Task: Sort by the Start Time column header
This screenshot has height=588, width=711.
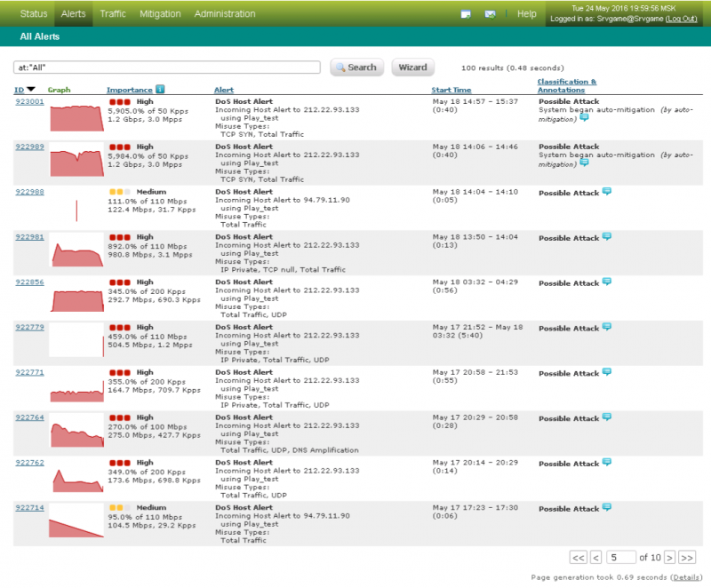Action: coord(451,90)
